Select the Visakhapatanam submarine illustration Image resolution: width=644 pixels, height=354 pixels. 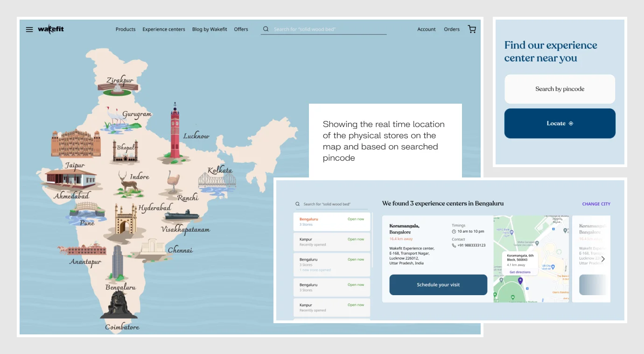pos(182,216)
